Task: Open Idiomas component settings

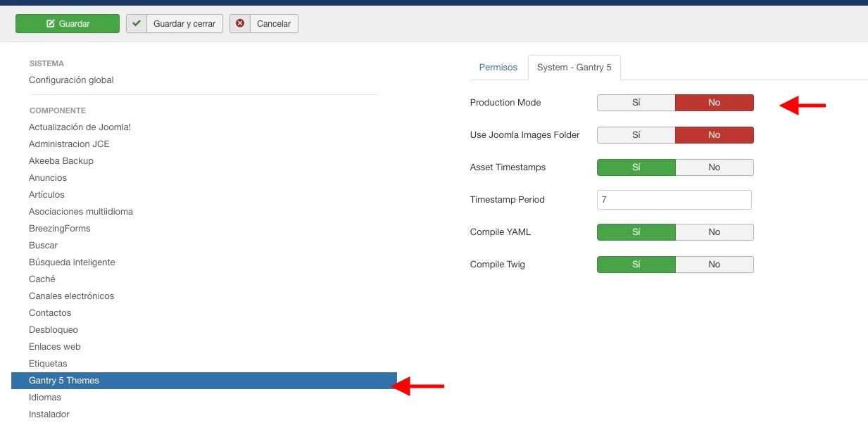Action: tap(45, 398)
